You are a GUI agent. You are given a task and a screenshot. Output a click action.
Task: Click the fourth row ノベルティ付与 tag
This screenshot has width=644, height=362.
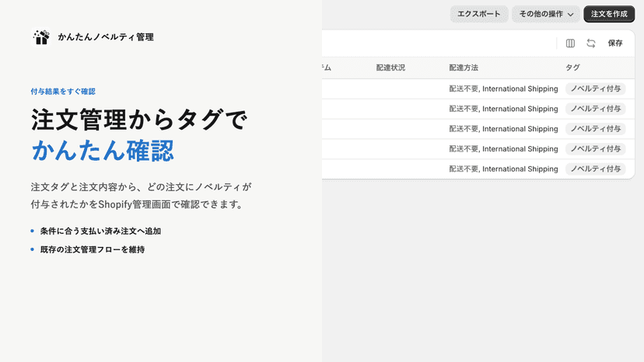click(x=596, y=149)
